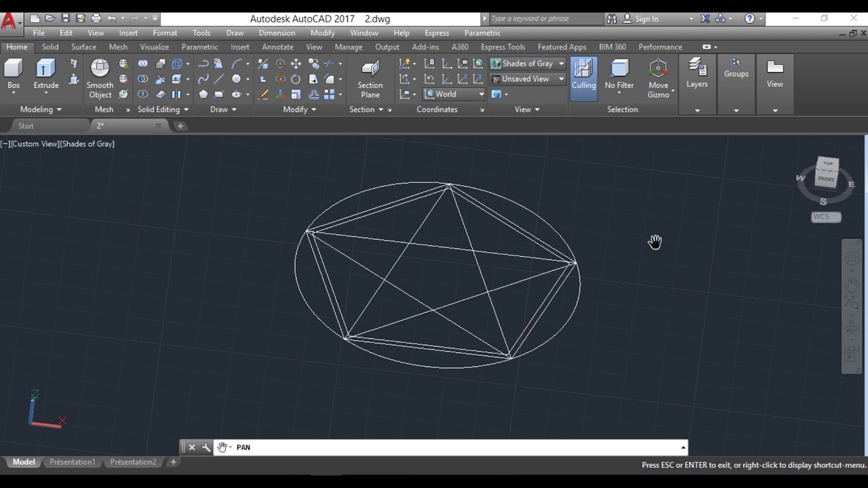
Task: Click the command line customize wrench
Action: tap(206, 447)
